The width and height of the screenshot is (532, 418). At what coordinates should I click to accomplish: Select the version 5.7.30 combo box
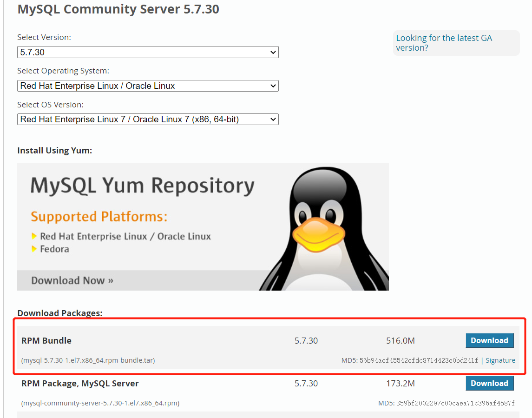coord(148,52)
